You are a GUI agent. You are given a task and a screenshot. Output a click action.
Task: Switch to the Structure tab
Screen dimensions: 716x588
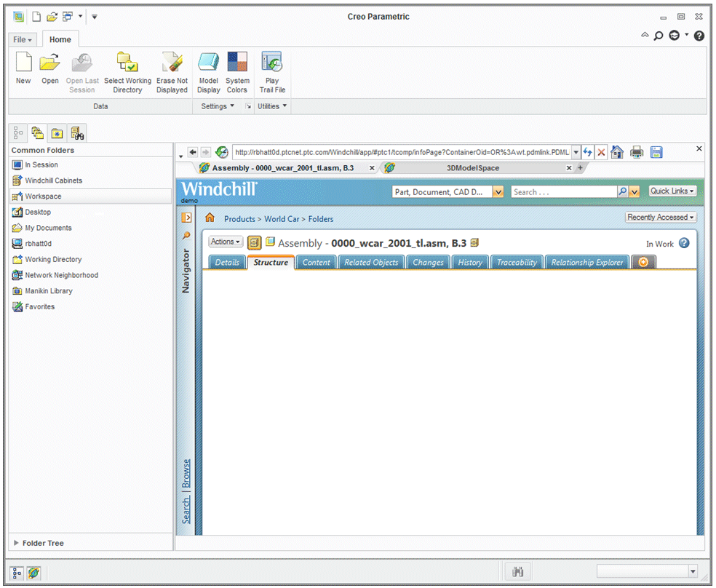tap(271, 263)
